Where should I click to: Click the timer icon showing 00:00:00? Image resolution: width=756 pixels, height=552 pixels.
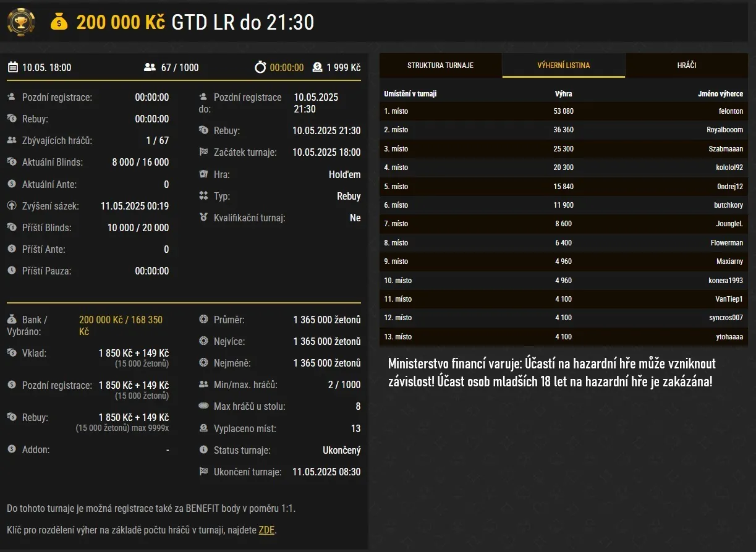point(261,67)
